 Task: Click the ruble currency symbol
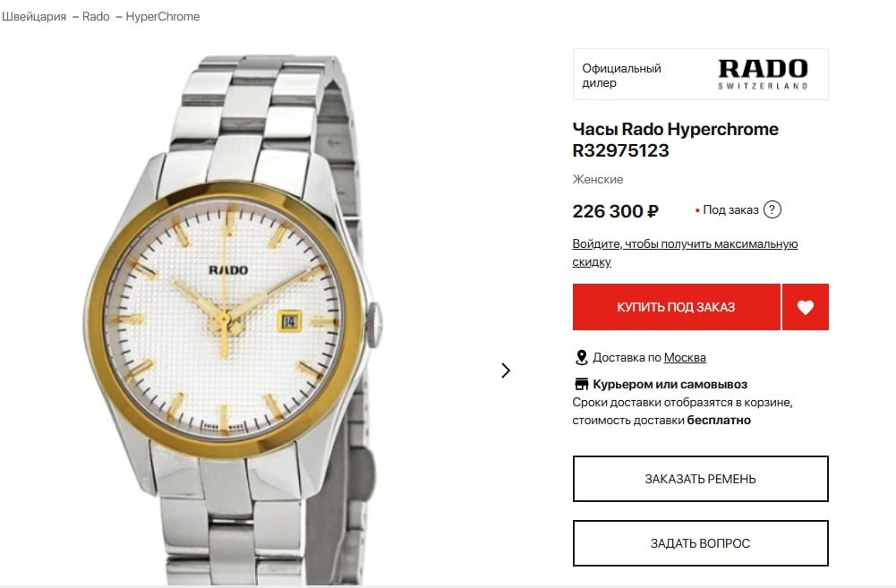point(653,211)
